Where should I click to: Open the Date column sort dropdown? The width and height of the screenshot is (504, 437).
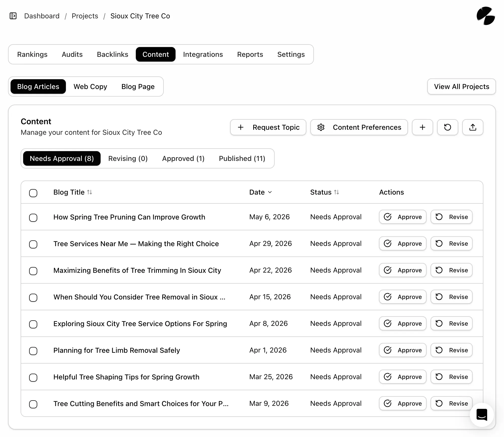[x=261, y=192]
